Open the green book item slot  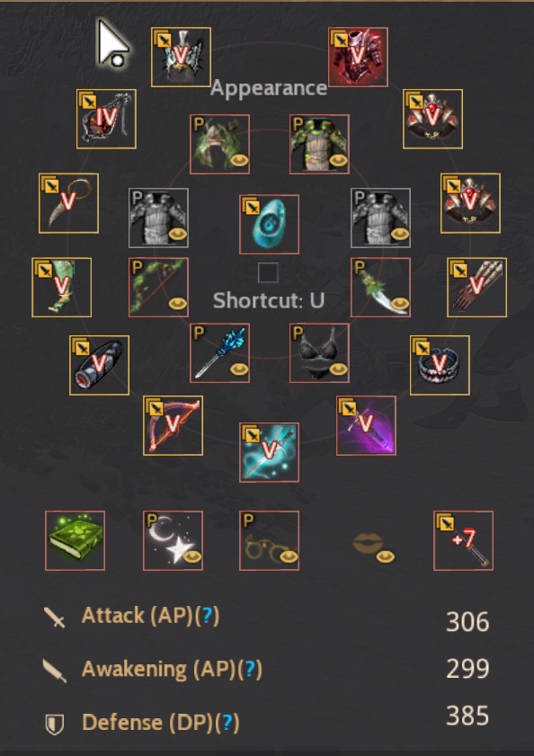point(75,540)
